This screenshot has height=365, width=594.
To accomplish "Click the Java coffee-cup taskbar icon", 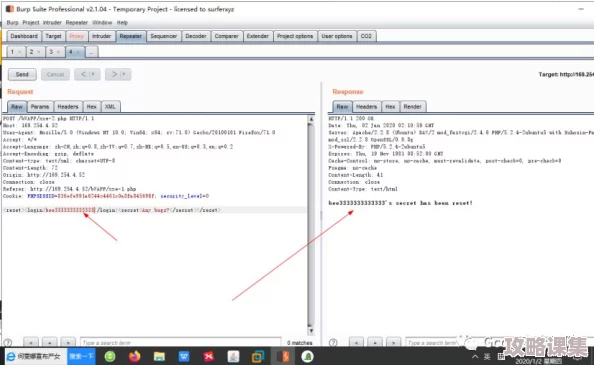I will point(233,356).
